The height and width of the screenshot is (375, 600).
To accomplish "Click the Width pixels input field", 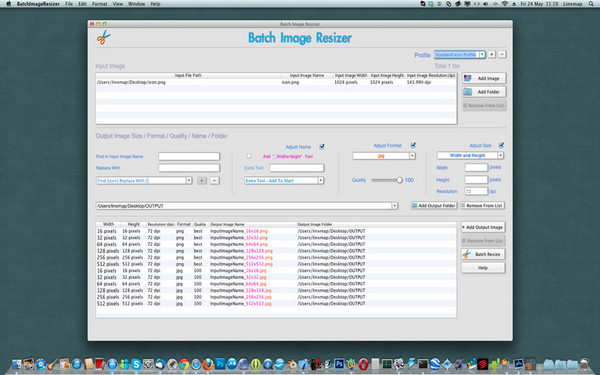I will pos(476,167).
